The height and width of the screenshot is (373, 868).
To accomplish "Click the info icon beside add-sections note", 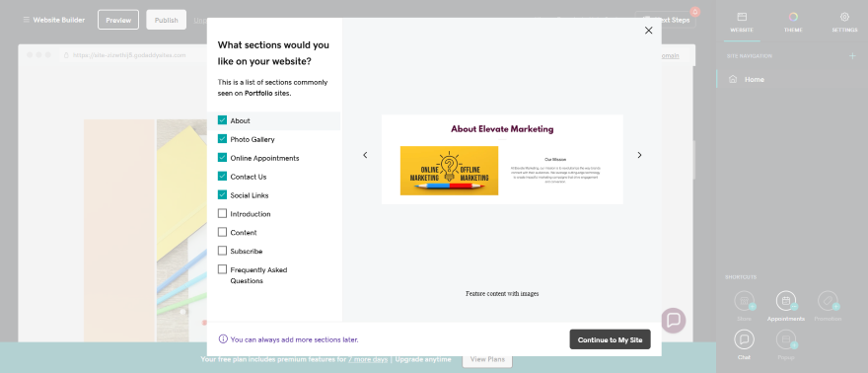I will [x=223, y=339].
